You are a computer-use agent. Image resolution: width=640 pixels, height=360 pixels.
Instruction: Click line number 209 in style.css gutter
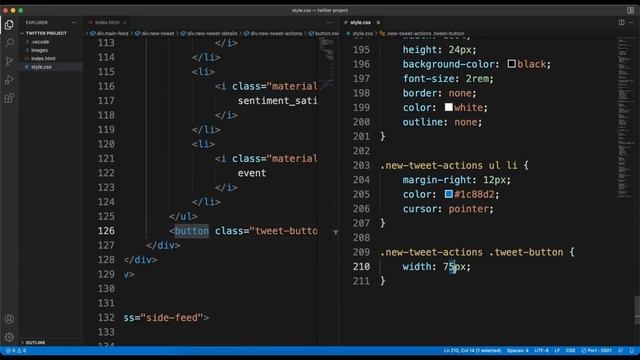pyautogui.click(x=361, y=252)
